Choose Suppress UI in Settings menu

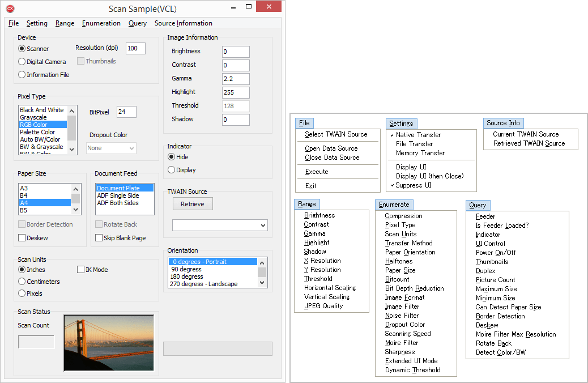(414, 185)
